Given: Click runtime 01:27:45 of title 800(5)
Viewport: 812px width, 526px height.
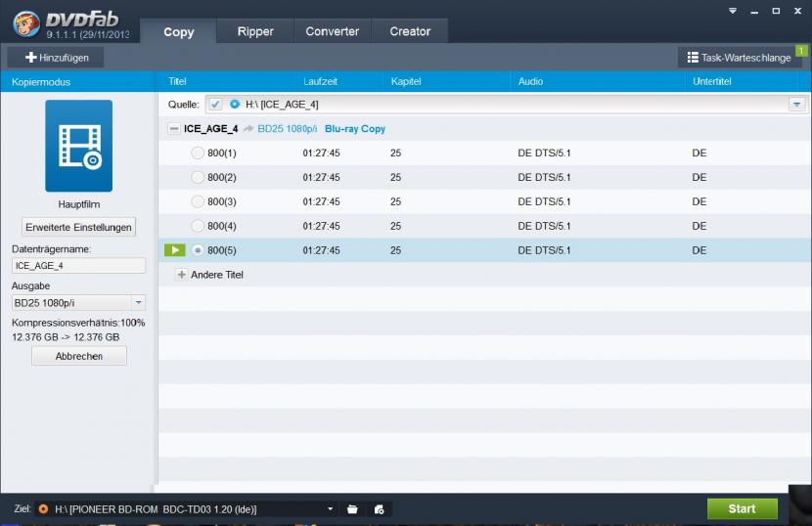Looking at the screenshot, I should (321, 250).
